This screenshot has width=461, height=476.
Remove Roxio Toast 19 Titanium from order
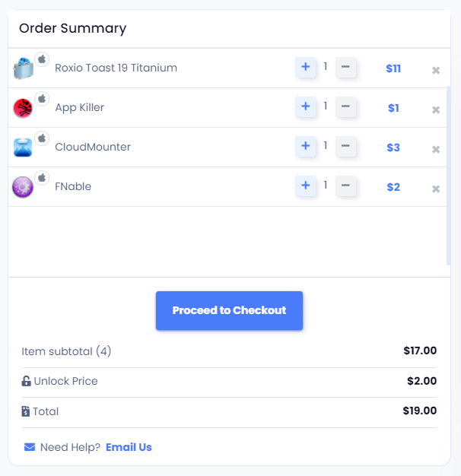click(436, 71)
